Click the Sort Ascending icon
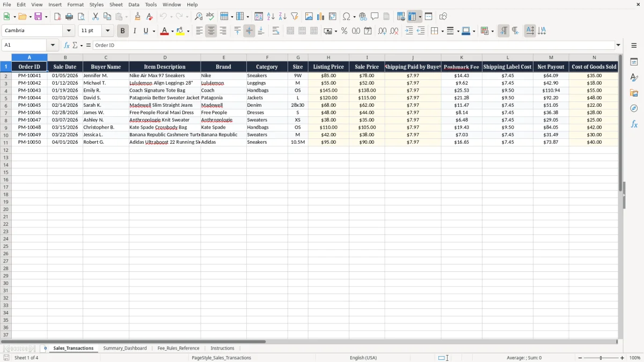 pos(271,17)
